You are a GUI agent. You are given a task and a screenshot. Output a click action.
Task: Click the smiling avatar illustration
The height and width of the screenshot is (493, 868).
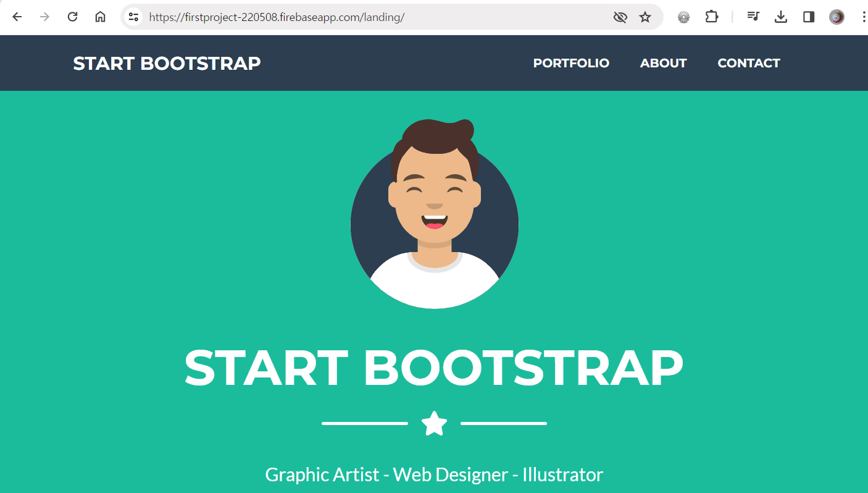coord(435,214)
